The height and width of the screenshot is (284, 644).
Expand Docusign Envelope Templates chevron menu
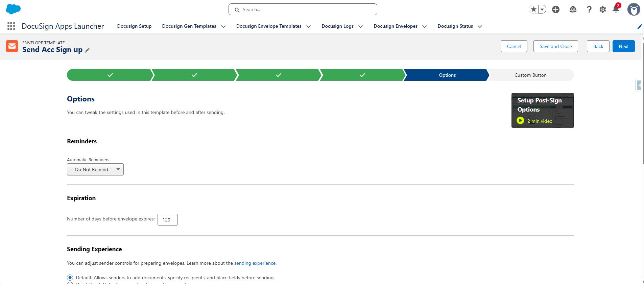pyautogui.click(x=309, y=26)
